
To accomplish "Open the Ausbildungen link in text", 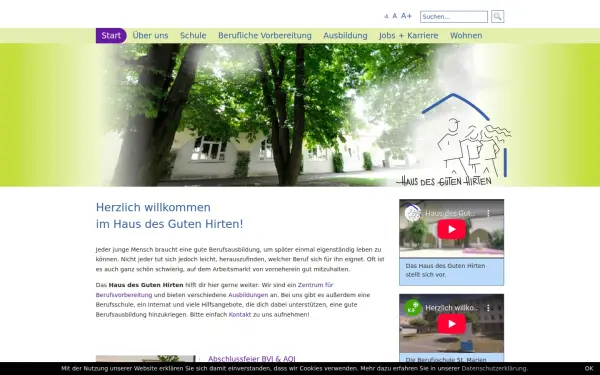I will click(x=248, y=295).
